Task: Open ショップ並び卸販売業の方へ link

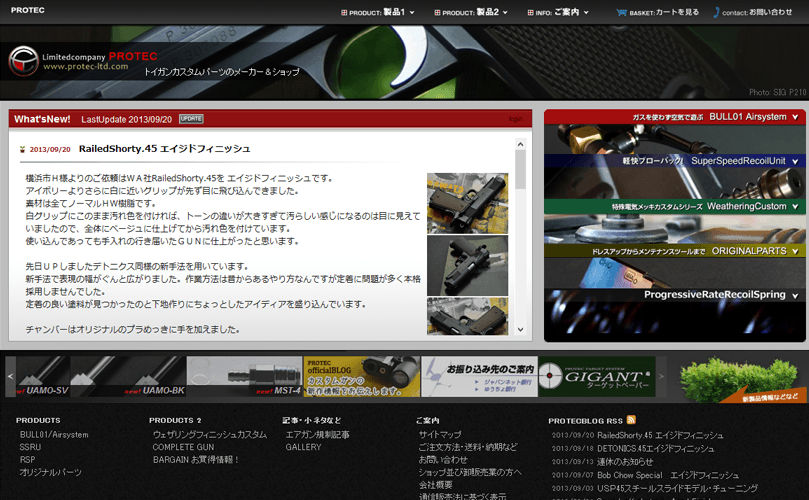Action: (470, 473)
